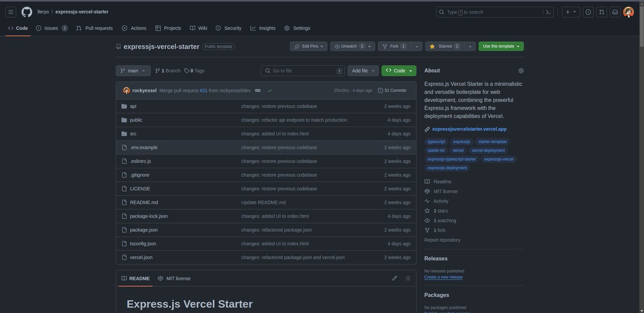Viewport: 644px width, 313px height.
Task: Click the rockyessel author avatar
Action: click(x=126, y=91)
